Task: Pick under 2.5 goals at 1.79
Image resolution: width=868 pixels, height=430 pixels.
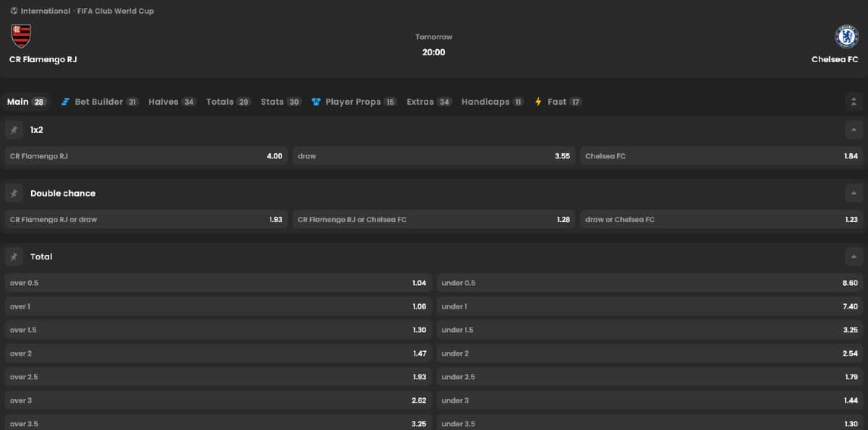Action: (x=650, y=377)
